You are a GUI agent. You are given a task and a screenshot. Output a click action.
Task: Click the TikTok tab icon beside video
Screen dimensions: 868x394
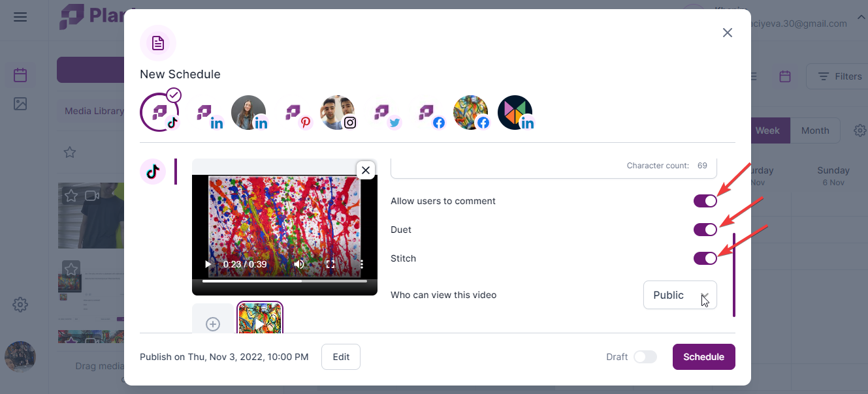click(153, 172)
